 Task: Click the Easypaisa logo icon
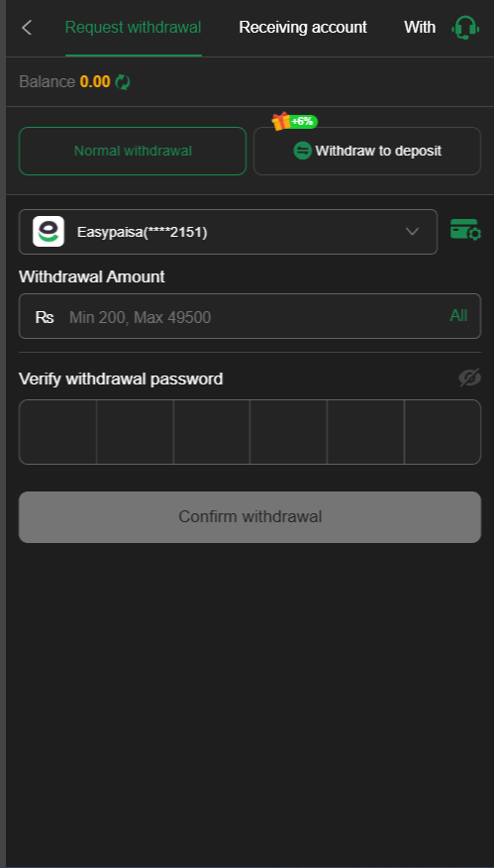coord(49,232)
